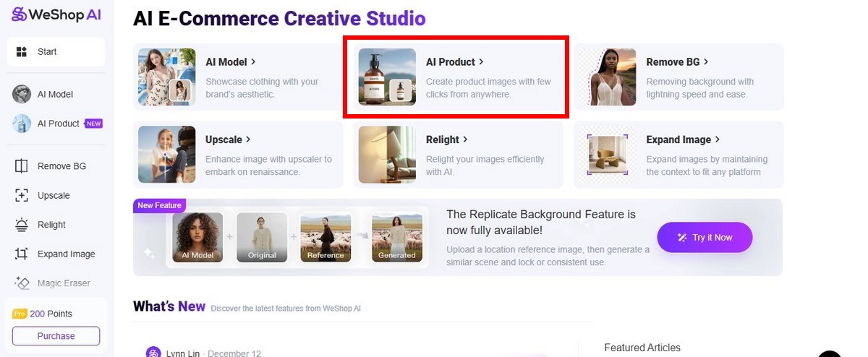Select the Expand Image sidebar icon
The width and height of the screenshot is (868, 357).
click(x=22, y=254)
